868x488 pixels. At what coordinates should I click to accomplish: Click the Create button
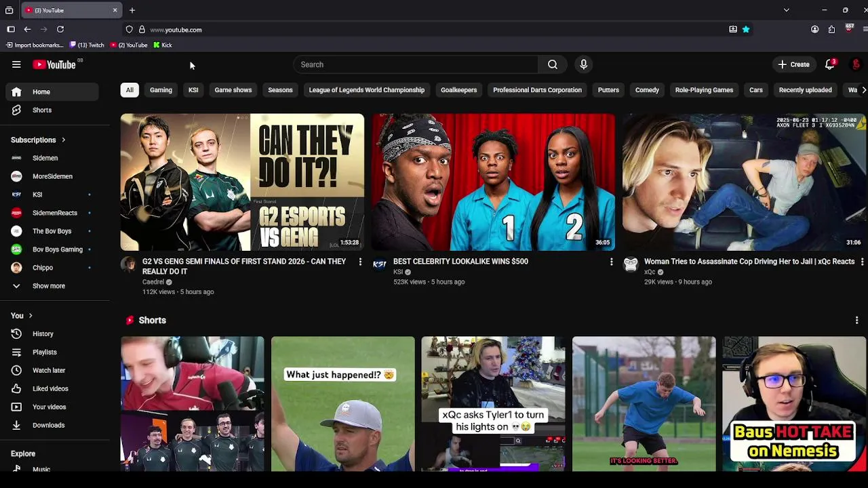click(x=793, y=64)
